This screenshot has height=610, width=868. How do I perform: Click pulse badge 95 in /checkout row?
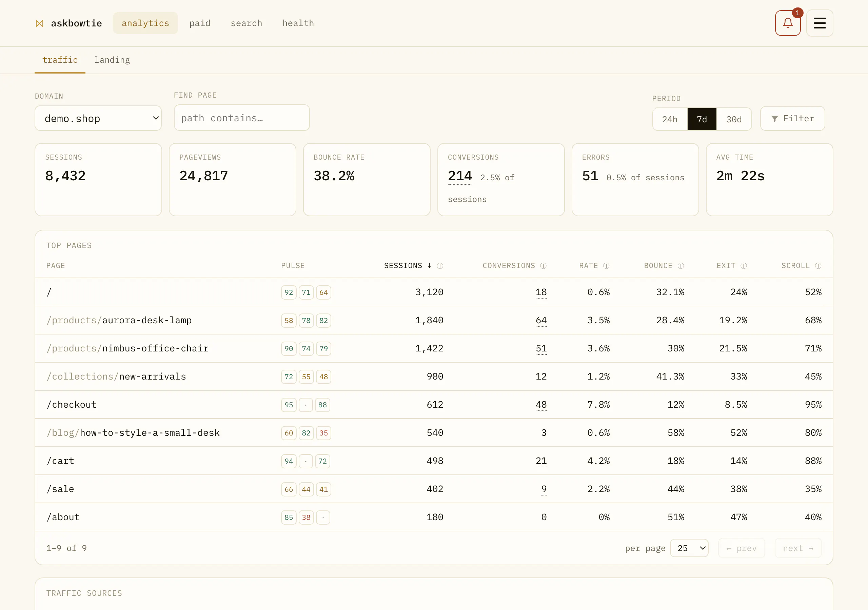coord(289,405)
